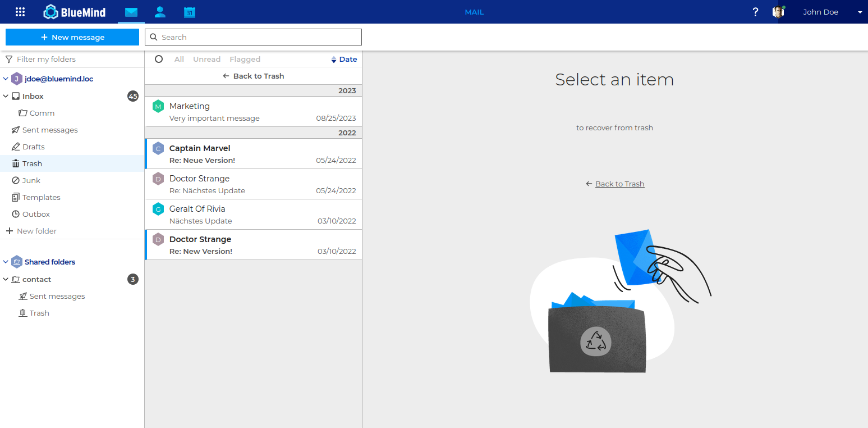Open the help question mark
868x428 pixels.
coord(755,12)
